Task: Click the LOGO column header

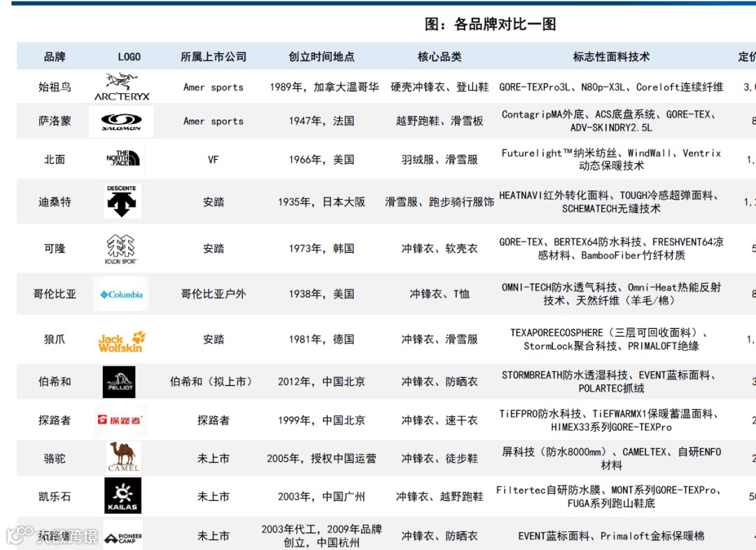Action: pos(129,57)
